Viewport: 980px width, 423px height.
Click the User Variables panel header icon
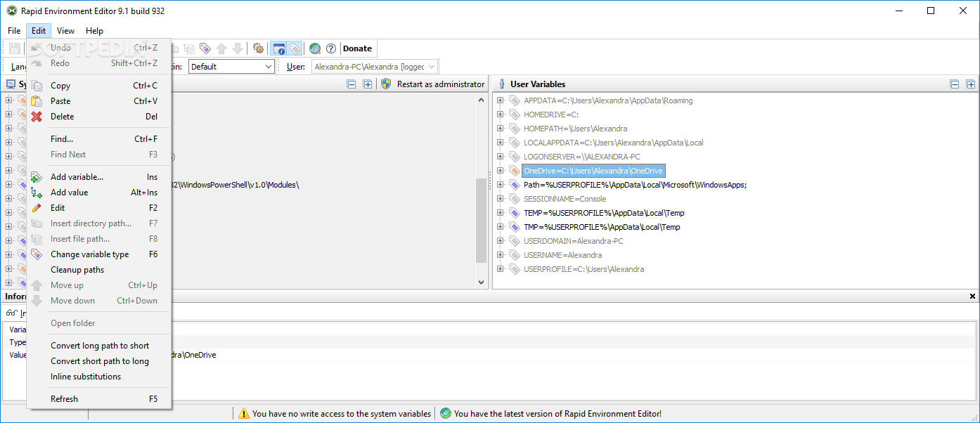502,84
